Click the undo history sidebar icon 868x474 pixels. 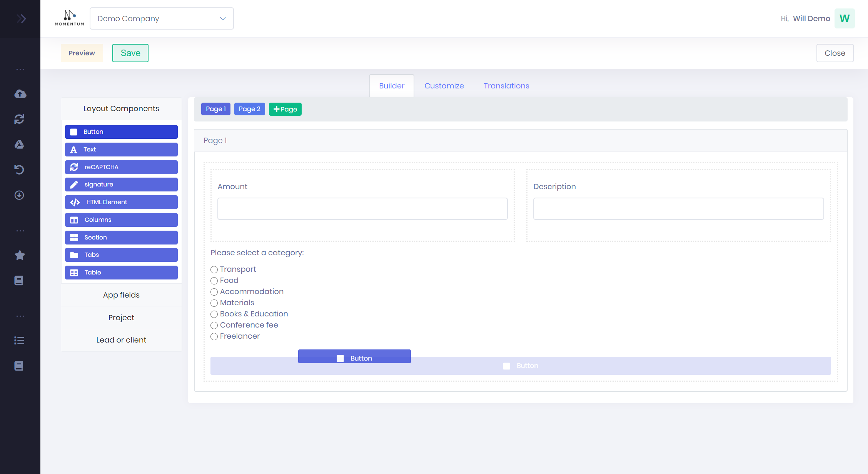pos(19,170)
